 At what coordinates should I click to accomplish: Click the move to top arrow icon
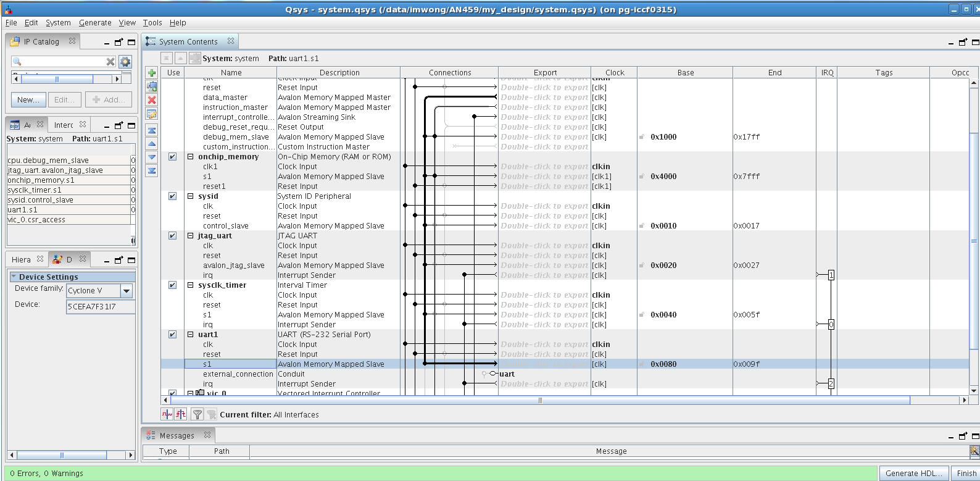152,130
